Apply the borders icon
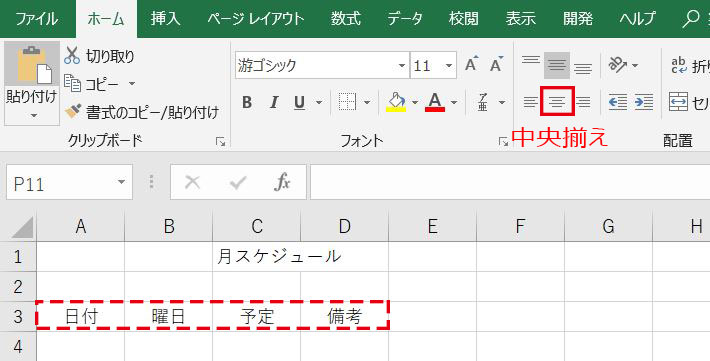Image resolution: width=710 pixels, height=361 pixels. [x=347, y=102]
